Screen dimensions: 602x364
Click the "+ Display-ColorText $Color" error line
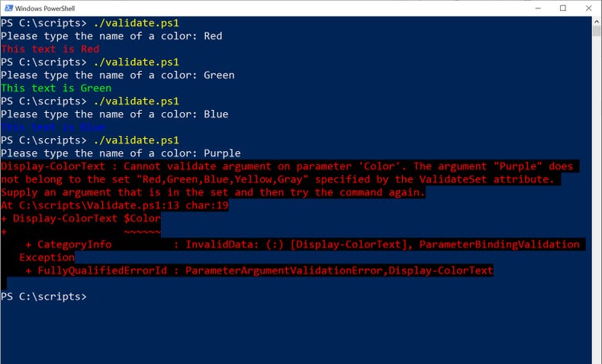81,218
